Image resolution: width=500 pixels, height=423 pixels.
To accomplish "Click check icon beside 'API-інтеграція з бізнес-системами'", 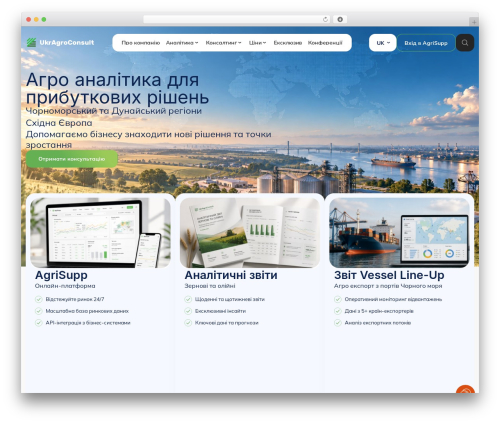I will coord(38,323).
